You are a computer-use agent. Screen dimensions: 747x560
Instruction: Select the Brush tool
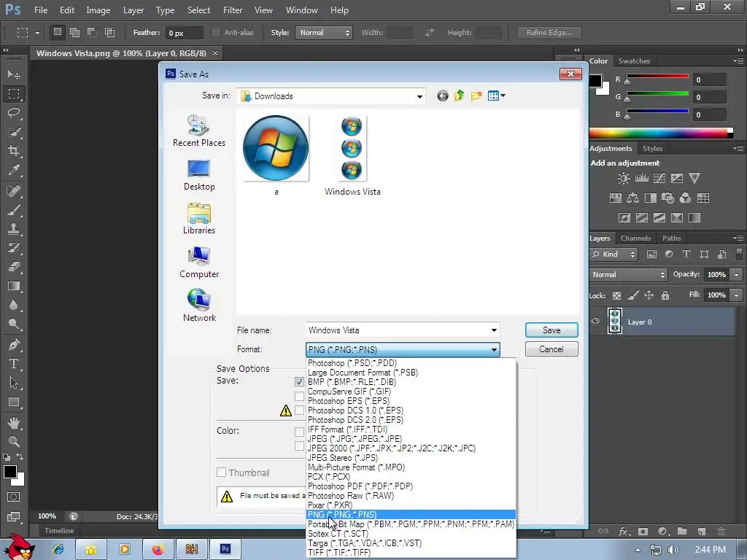tap(14, 210)
